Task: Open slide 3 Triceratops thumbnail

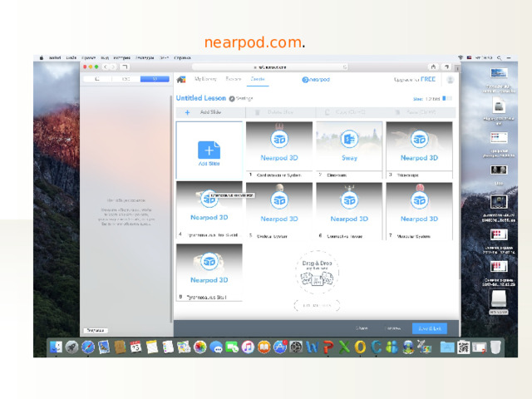Action: pyautogui.click(x=419, y=150)
